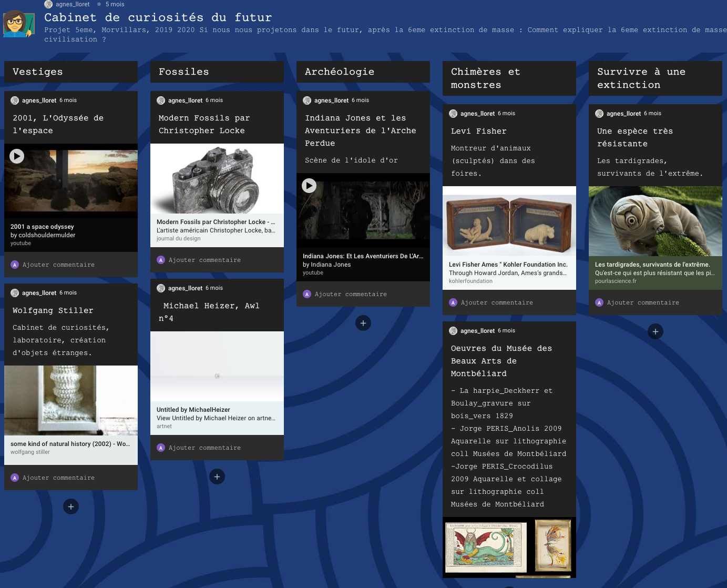The height and width of the screenshot is (588, 727).
Task: Open Modern Fossils camera image thumbnail
Action: coord(217,179)
